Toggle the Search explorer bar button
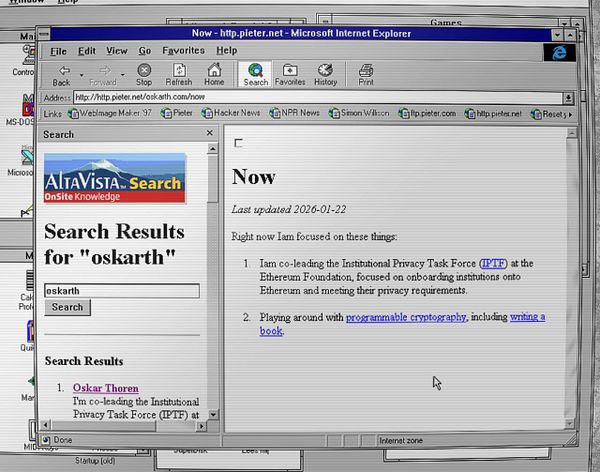The width and height of the screenshot is (600, 472). (255, 74)
